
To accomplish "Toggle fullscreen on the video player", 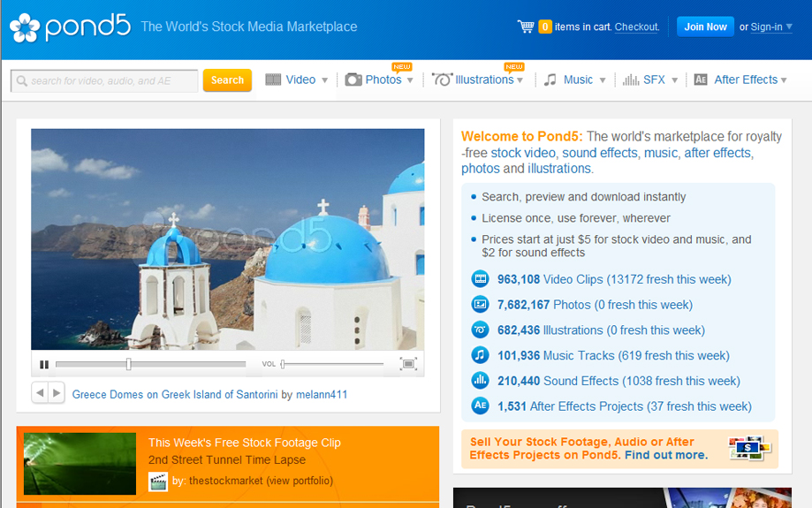I will (x=408, y=364).
